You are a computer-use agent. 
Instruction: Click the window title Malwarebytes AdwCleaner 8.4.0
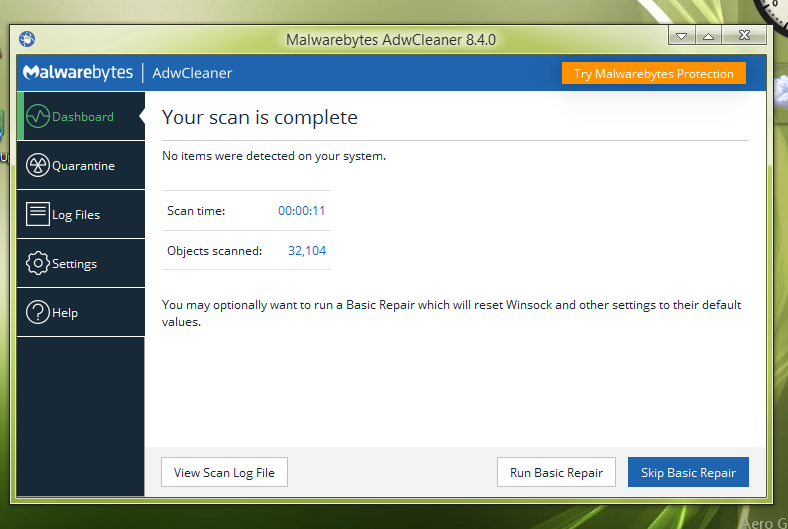tap(390, 40)
